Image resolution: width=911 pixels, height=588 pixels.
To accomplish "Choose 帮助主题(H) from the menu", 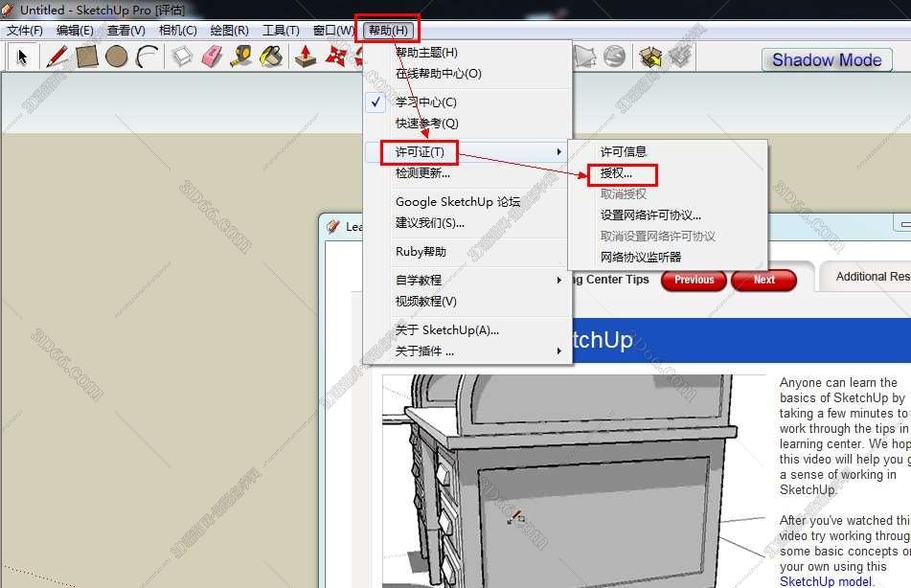I will (x=468, y=53).
